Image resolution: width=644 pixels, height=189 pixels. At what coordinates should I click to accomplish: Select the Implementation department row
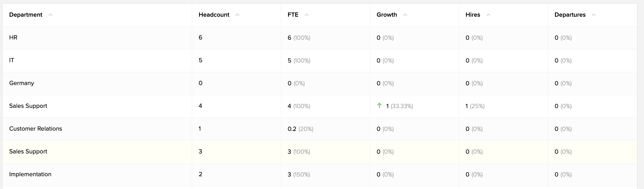click(x=320, y=175)
